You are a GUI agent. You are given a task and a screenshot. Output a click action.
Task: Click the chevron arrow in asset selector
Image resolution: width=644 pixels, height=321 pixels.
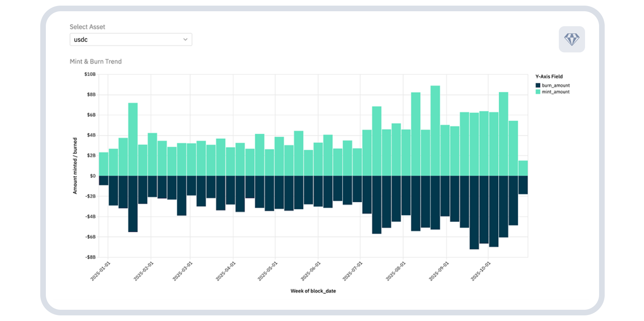[x=185, y=40]
